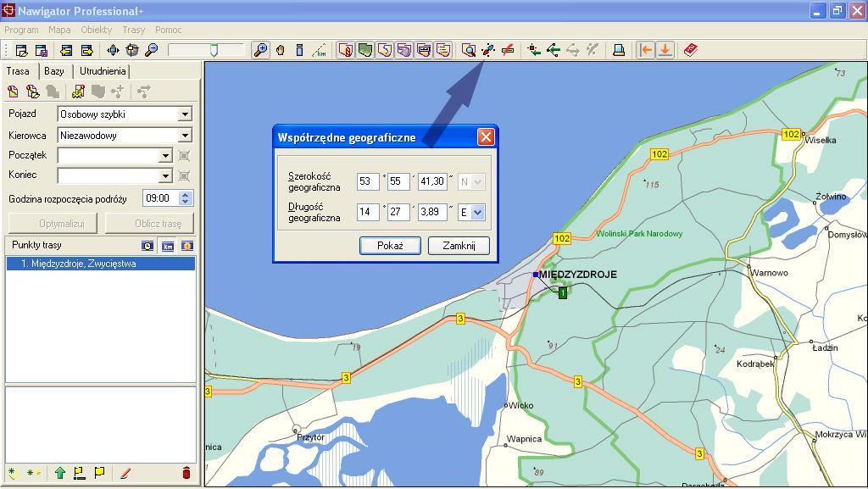The image size is (868, 489).
Task: Click the green up-arrow move point icon
Action: tap(60, 473)
